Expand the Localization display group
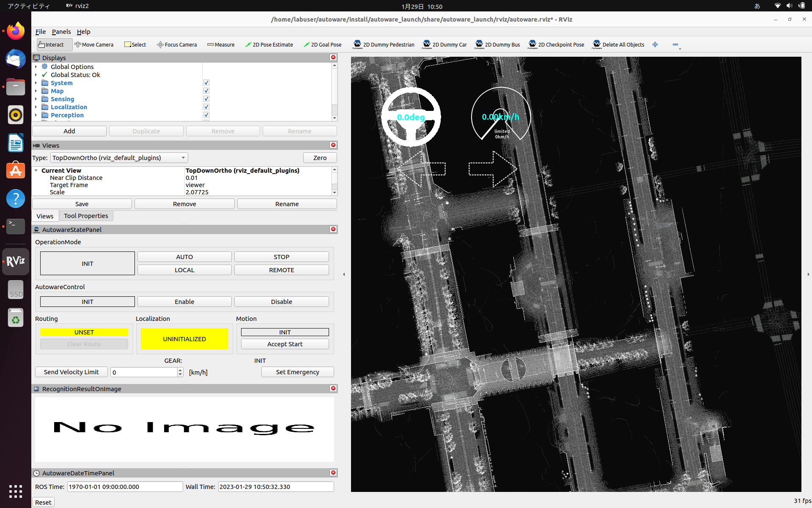Screen dimensions: 812x508 [36, 107]
